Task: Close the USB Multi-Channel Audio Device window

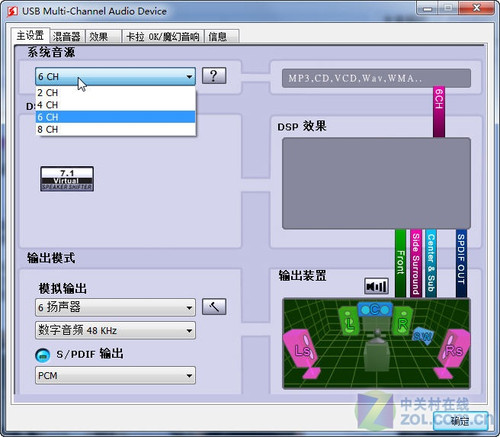Action: pos(477,8)
